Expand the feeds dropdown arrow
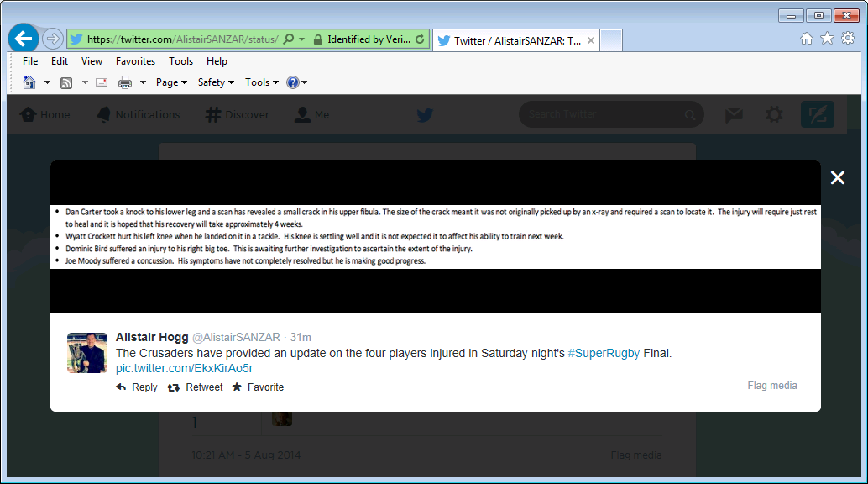Image resolution: width=868 pixels, height=484 pixels. [85, 82]
